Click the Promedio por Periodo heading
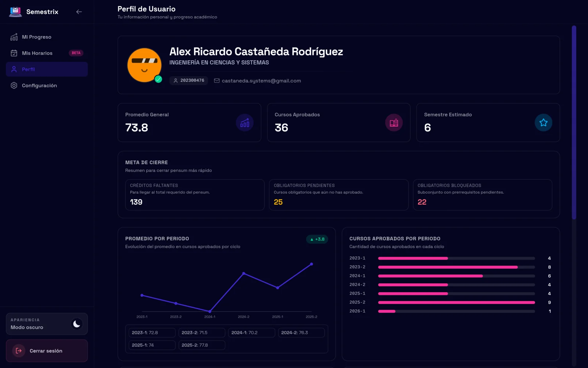The width and height of the screenshot is (588, 368). [157, 238]
